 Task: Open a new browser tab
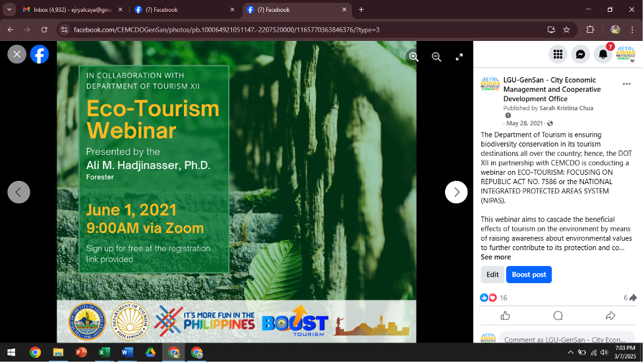(361, 9)
